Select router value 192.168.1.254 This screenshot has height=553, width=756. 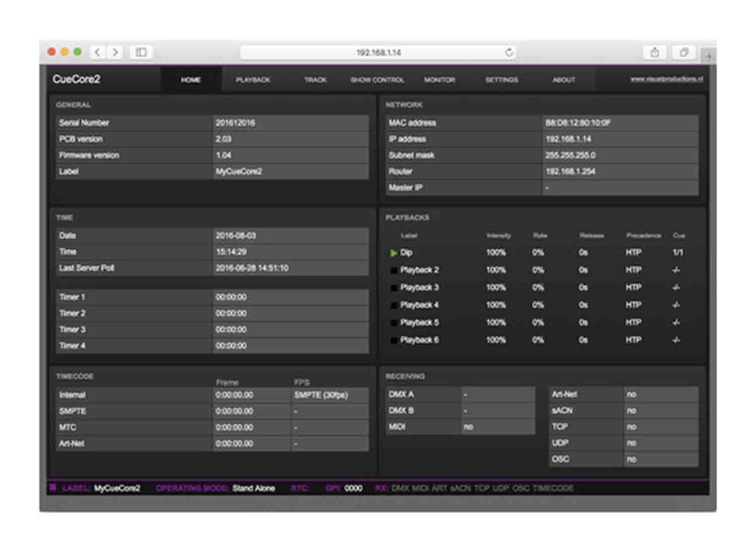coord(571,171)
